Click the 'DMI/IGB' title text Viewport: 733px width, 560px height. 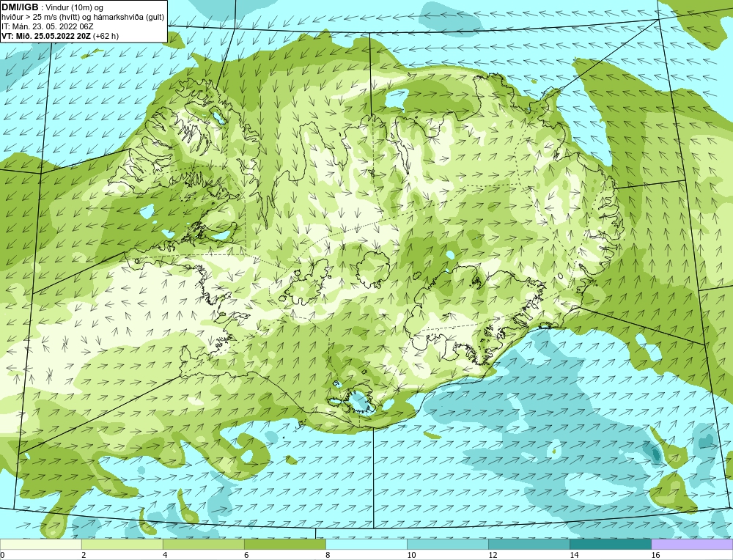pyautogui.click(x=20, y=7)
